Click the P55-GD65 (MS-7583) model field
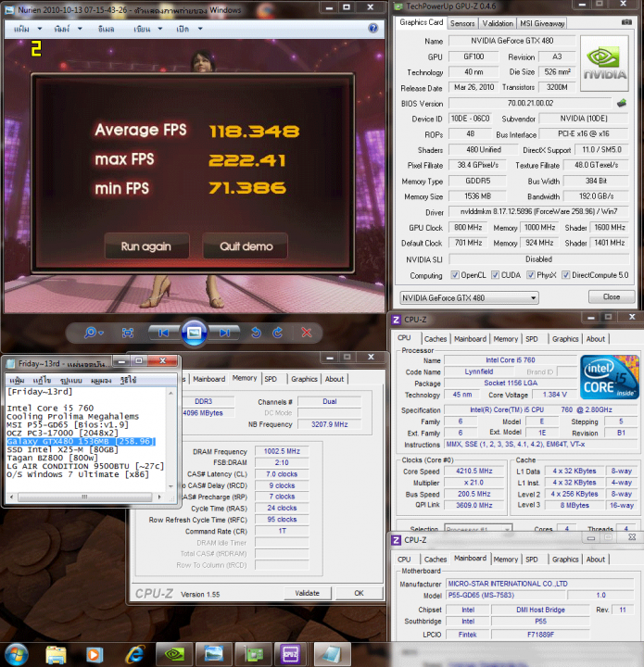Viewport: 644px width, 667px height. (506, 595)
